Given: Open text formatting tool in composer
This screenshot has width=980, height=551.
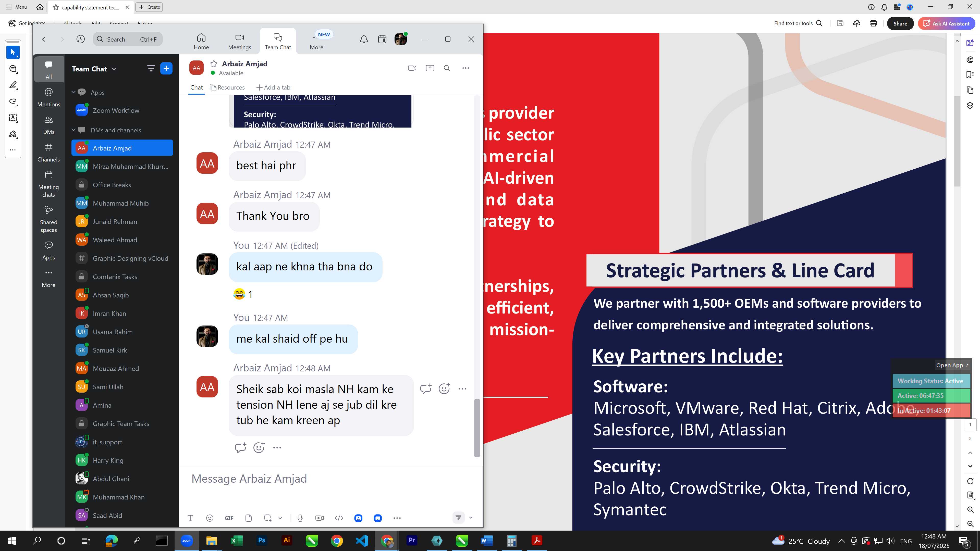Looking at the screenshot, I should pos(191,518).
